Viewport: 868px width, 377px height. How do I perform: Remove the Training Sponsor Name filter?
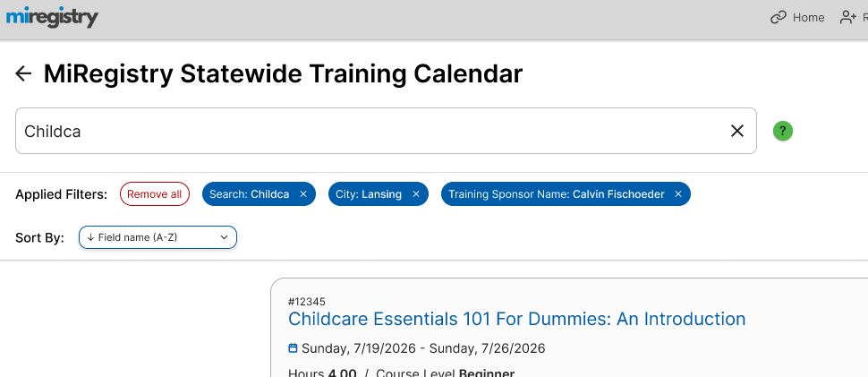click(x=678, y=194)
